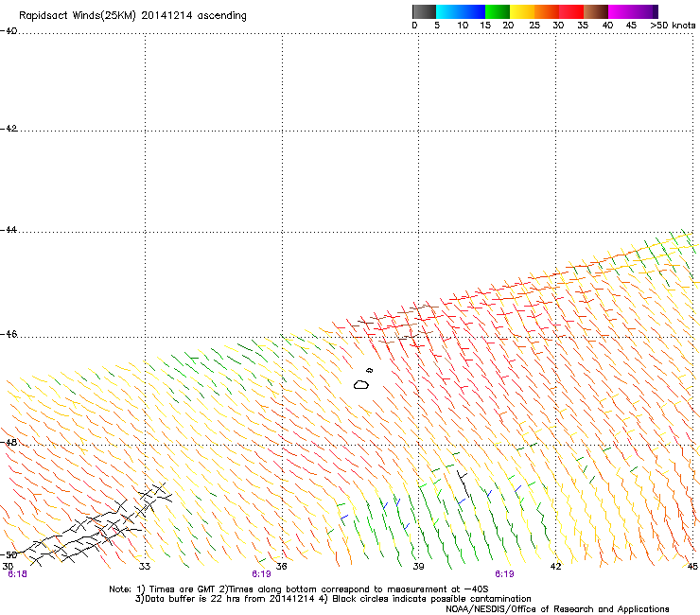The height and width of the screenshot is (615, 700).
Task: Click the '6:19' time label beside longitude 36
Action: [261, 574]
